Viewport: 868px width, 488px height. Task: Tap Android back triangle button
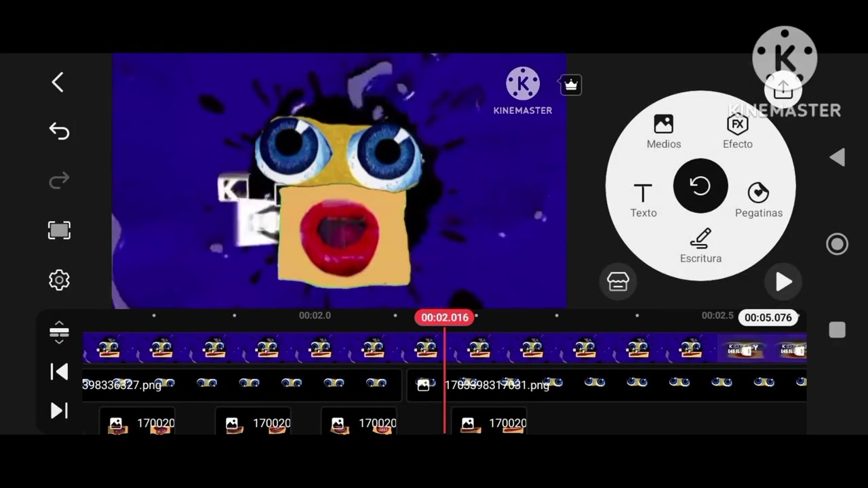click(x=837, y=157)
